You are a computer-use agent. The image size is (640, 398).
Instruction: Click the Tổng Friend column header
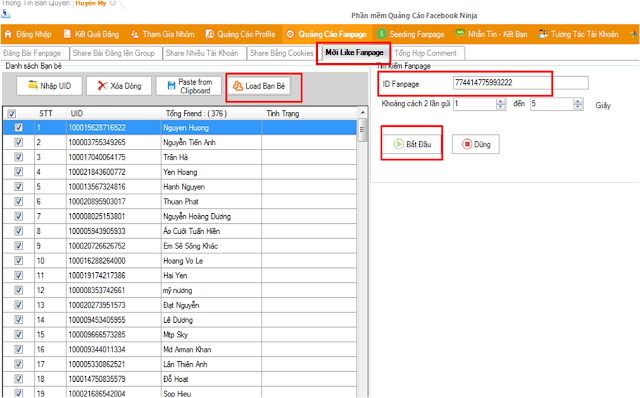click(211, 113)
